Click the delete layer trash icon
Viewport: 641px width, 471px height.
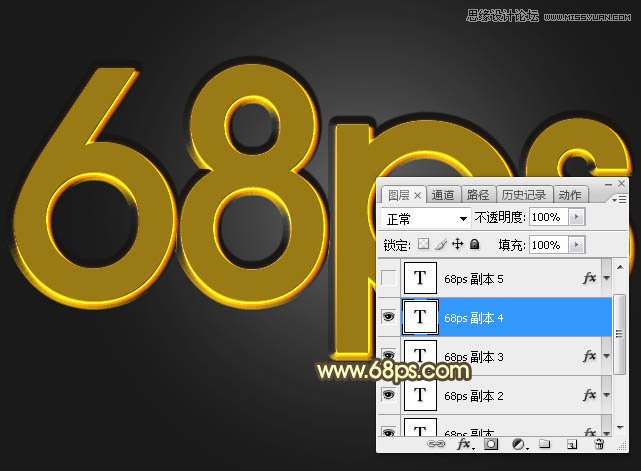pyautogui.click(x=599, y=444)
